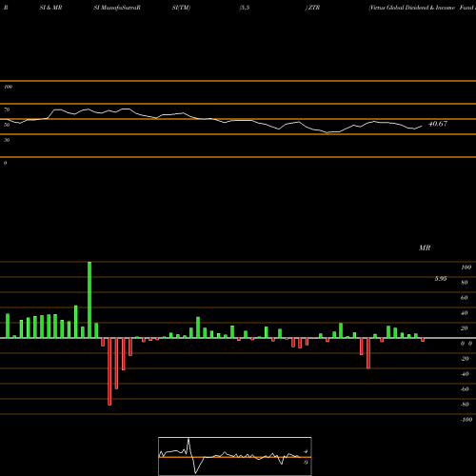
Task: Click the 100 label on MR right axis
Action: (466, 268)
